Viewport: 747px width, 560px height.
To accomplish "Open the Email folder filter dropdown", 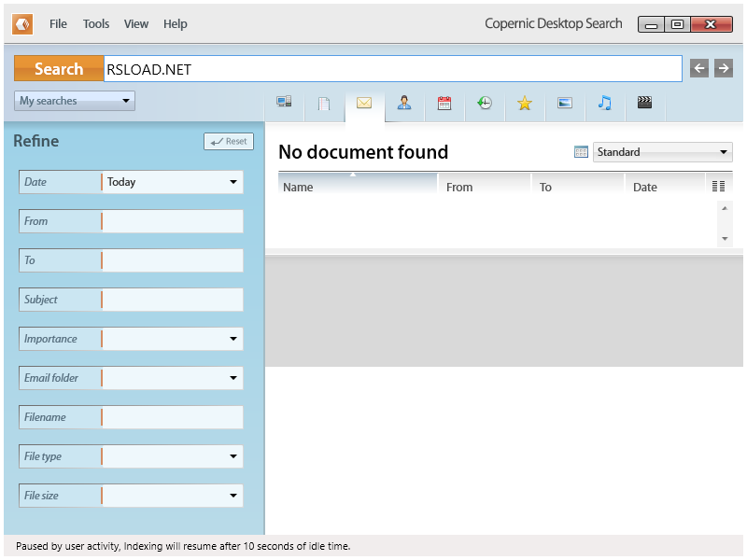I will (173, 378).
